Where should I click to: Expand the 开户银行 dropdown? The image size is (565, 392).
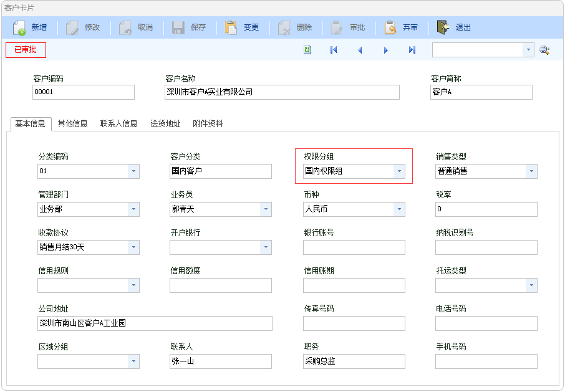(x=266, y=247)
